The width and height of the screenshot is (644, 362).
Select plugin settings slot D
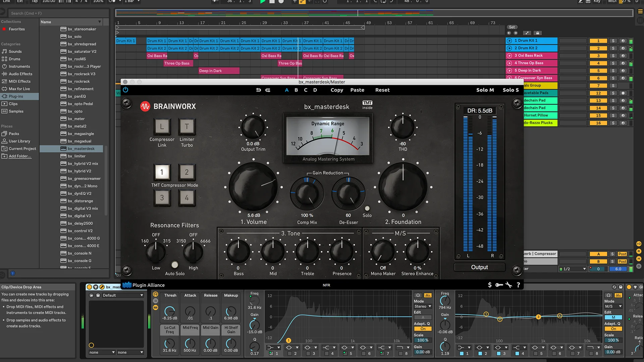coord(315,90)
